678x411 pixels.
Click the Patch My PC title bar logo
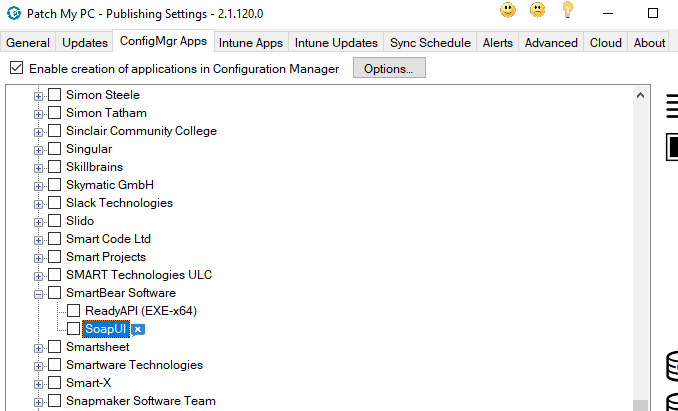tap(14, 13)
